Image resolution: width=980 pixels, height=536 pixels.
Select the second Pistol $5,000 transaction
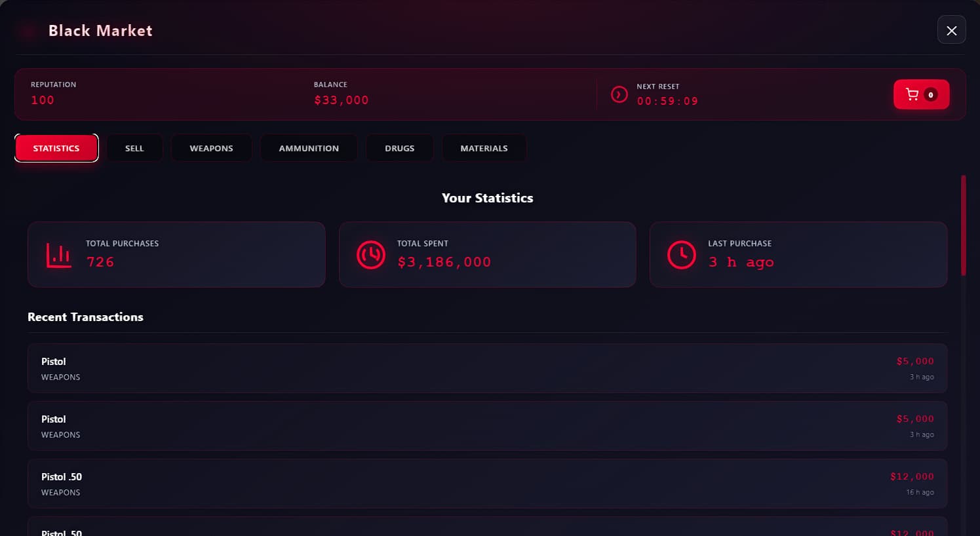coord(487,426)
